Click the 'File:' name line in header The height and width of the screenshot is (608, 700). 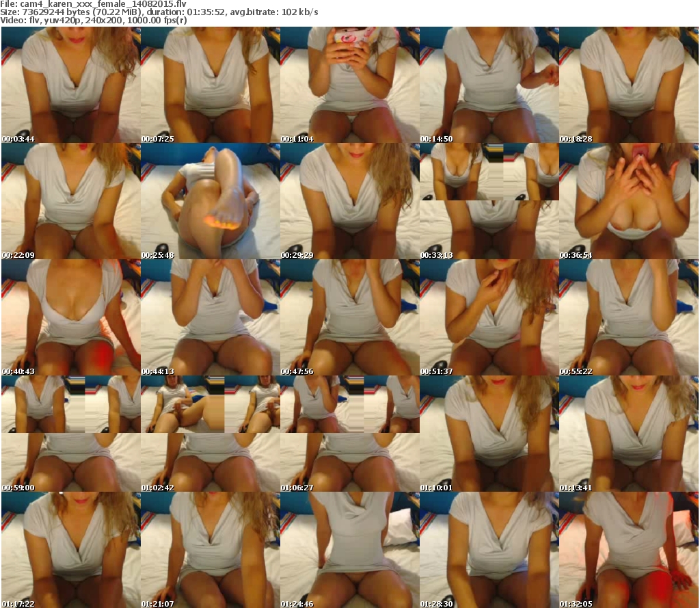pyautogui.click(x=93, y=4)
